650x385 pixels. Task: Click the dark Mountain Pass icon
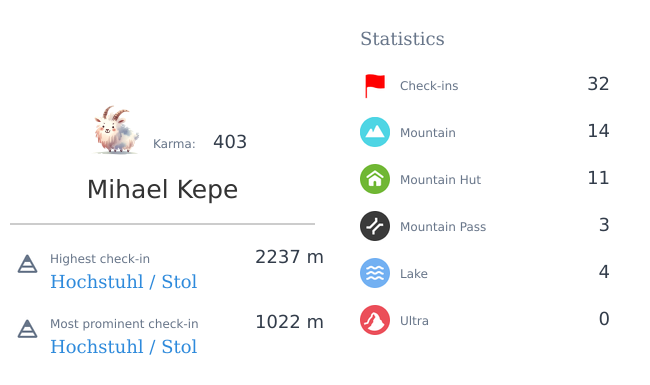coord(375,226)
